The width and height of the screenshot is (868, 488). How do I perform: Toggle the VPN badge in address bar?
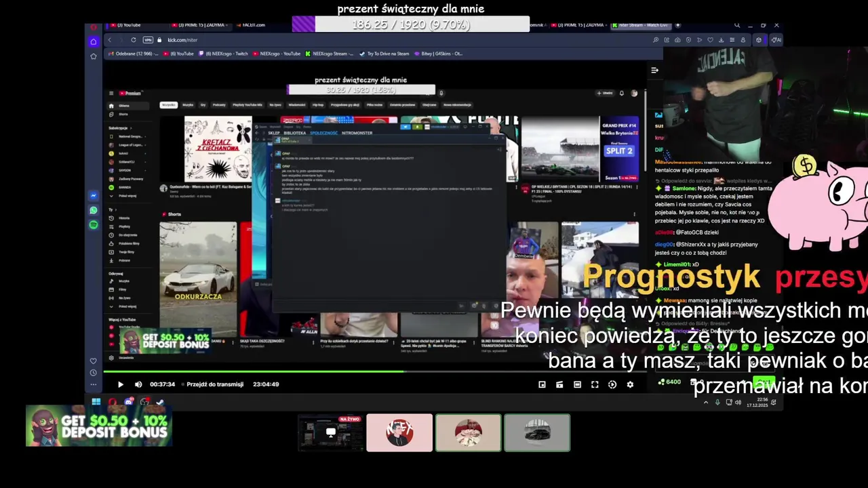(148, 40)
